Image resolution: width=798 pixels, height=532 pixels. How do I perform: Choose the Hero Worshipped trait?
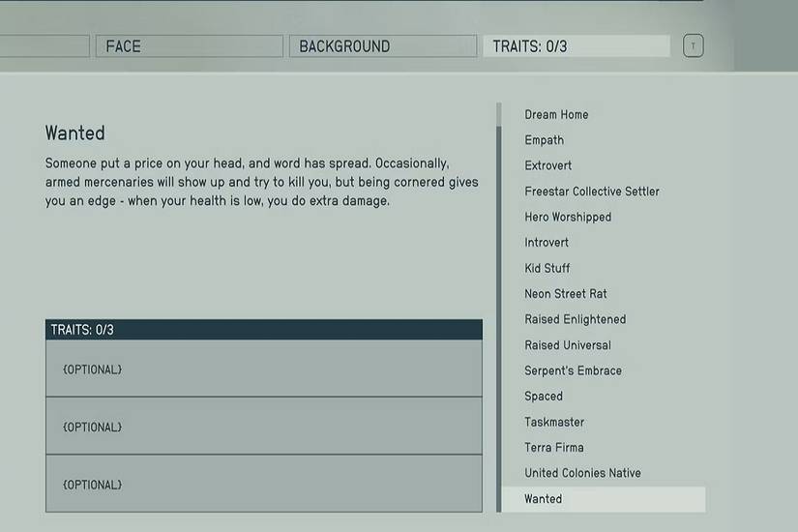tap(568, 217)
